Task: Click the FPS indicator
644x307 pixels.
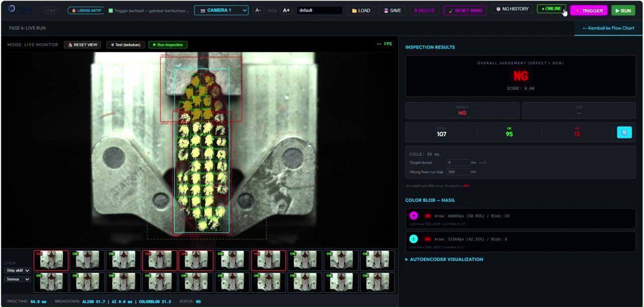Action: click(384, 44)
